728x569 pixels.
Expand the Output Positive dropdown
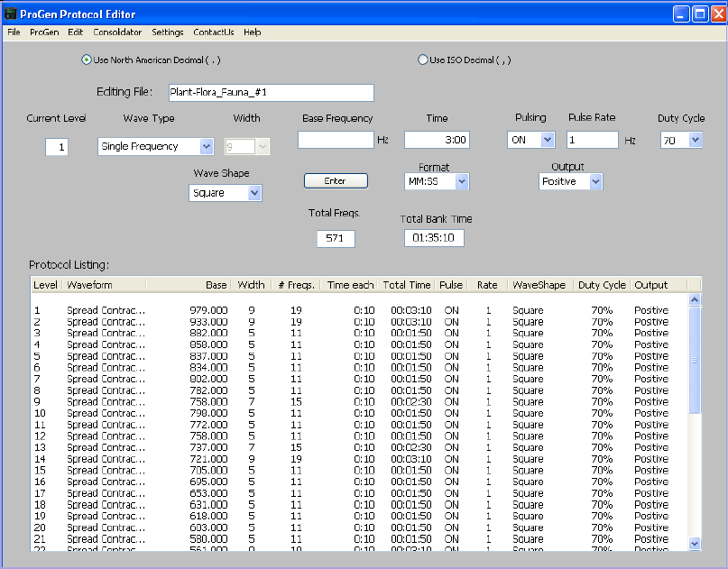point(595,181)
